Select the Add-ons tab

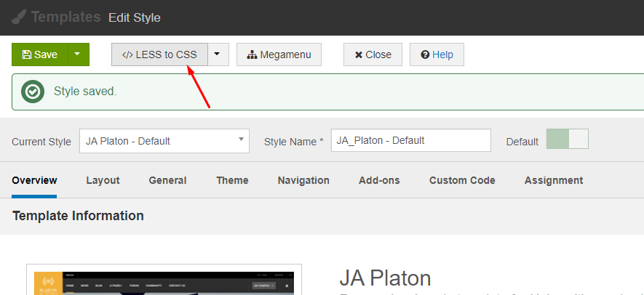[x=379, y=180]
